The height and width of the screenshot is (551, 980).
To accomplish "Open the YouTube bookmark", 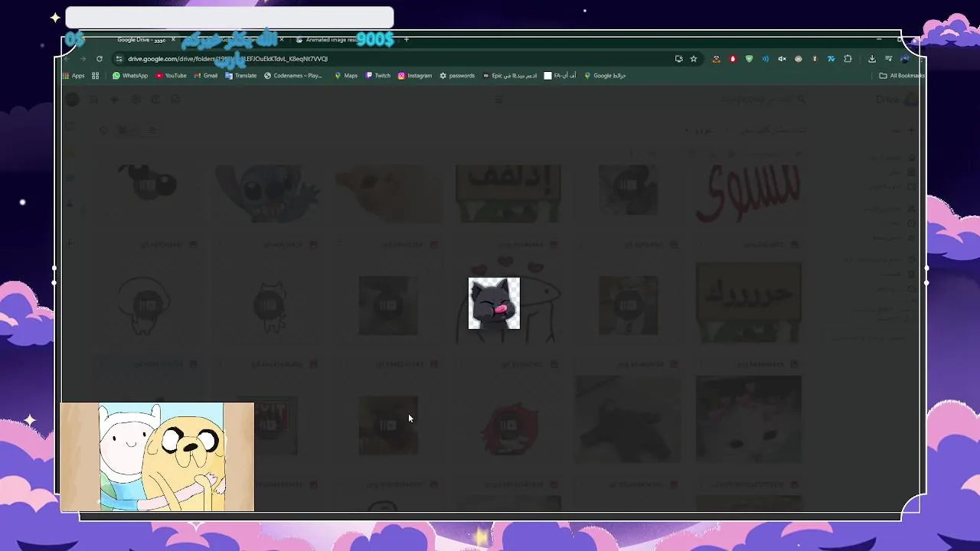I will [171, 76].
